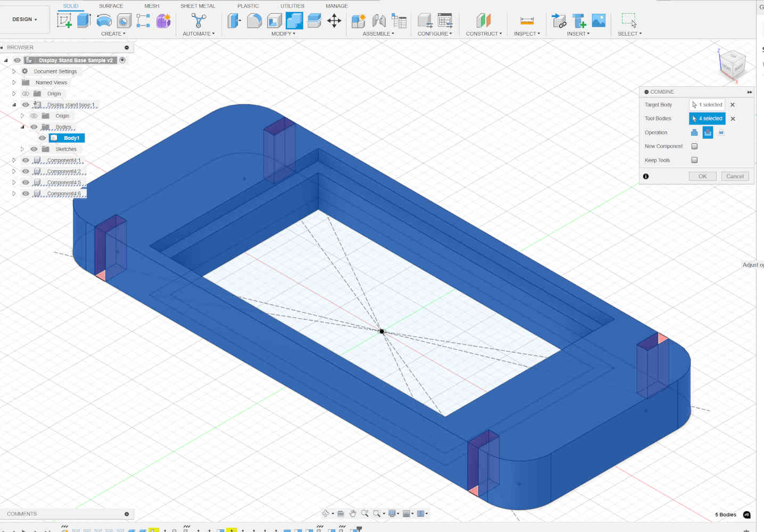Select the Shell tool icon
764x532 pixels.
click(274, 21)
